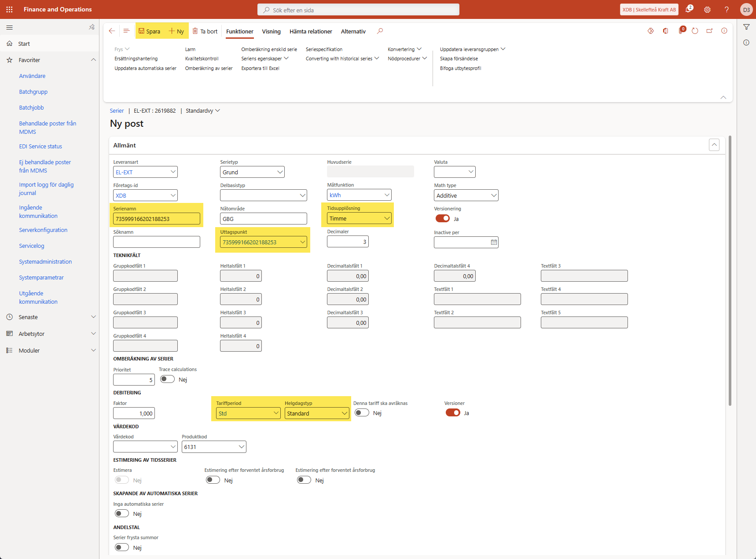Screen dimensions: 756x559
Task: Click the back arrow icon
Action: 112,31
